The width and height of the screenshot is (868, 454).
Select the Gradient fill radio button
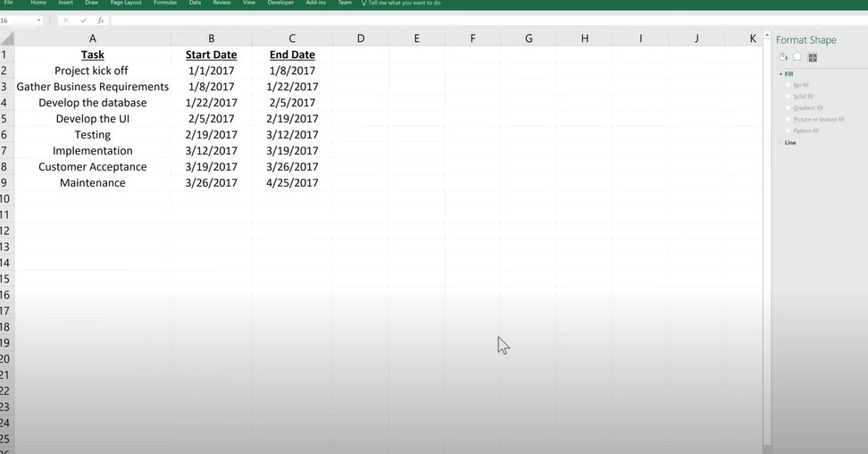click(x=789, y=107)
